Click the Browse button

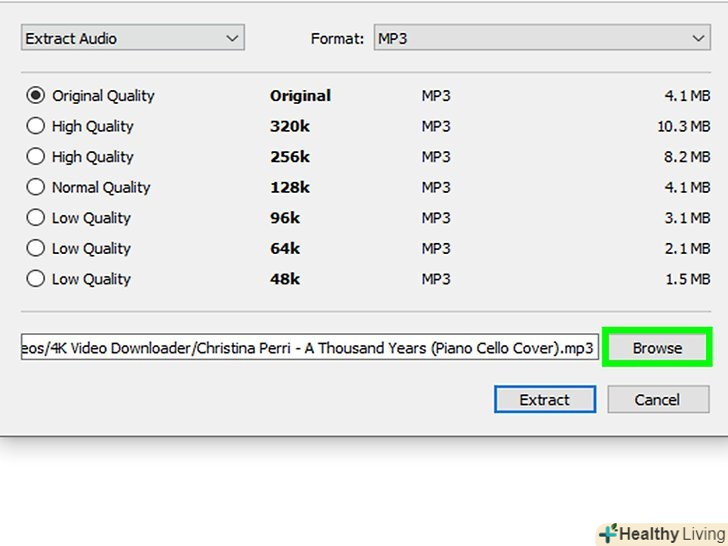click(x=657, y=347)
